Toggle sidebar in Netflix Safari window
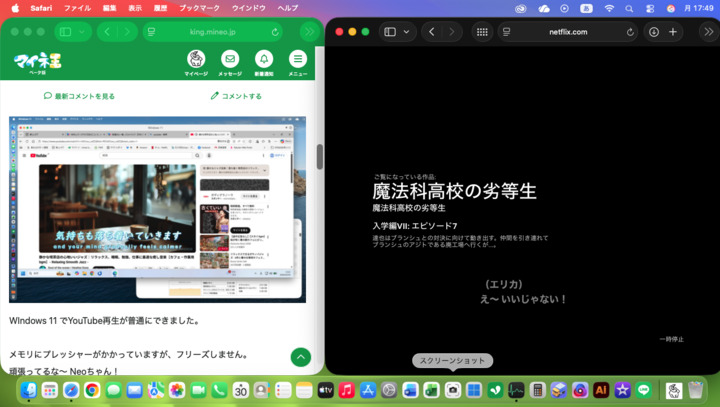The height and width of the screenshot is (407, 720). 390,32
